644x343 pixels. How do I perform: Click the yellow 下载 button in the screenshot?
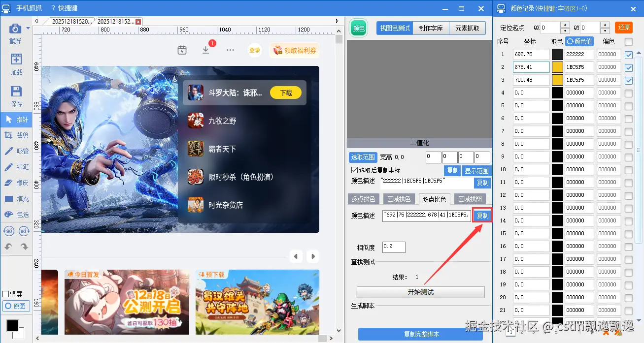286,93
